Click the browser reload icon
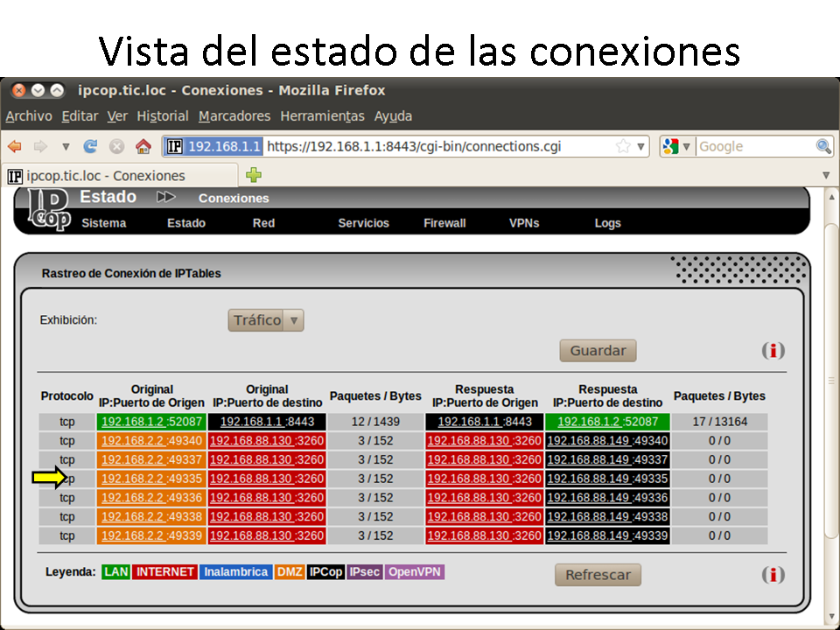This screenshot has width=840, height=630. pyautogui.click(x=90, y=147)
